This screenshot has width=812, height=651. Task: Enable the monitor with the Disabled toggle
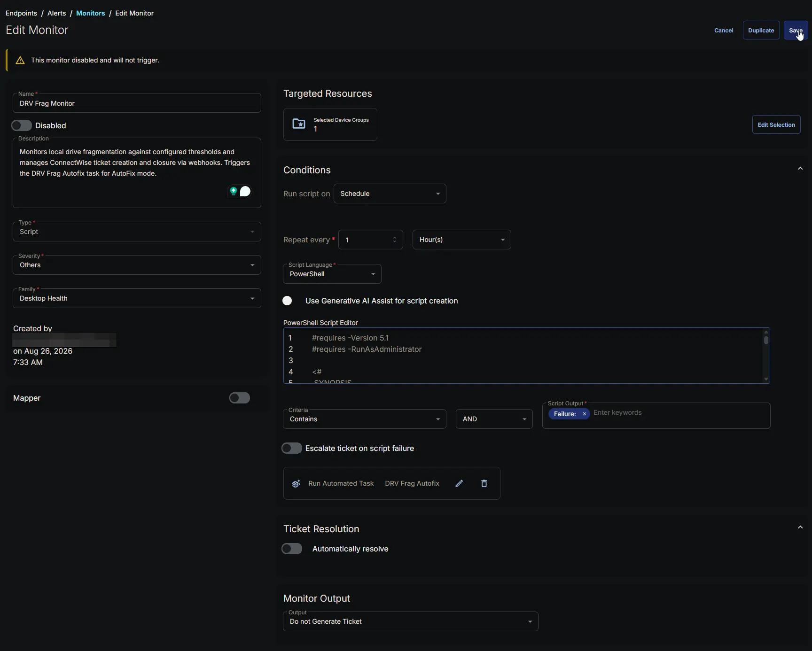[22, 125]
